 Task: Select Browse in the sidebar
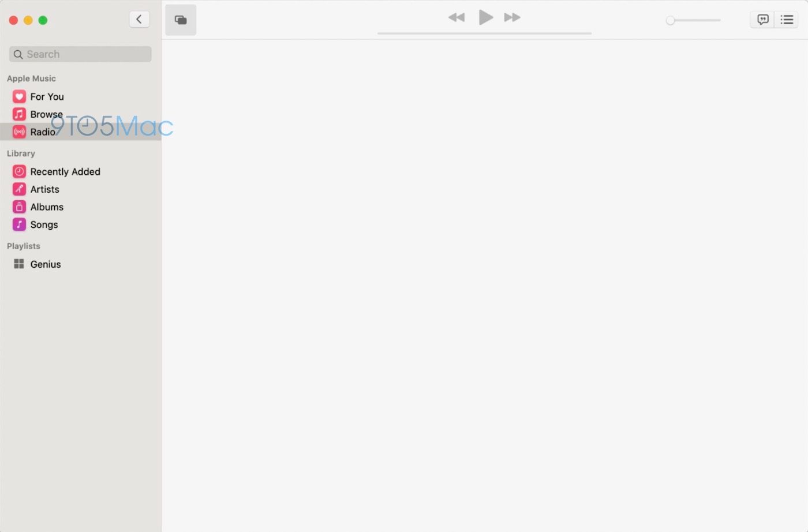[x=81, y=114]
